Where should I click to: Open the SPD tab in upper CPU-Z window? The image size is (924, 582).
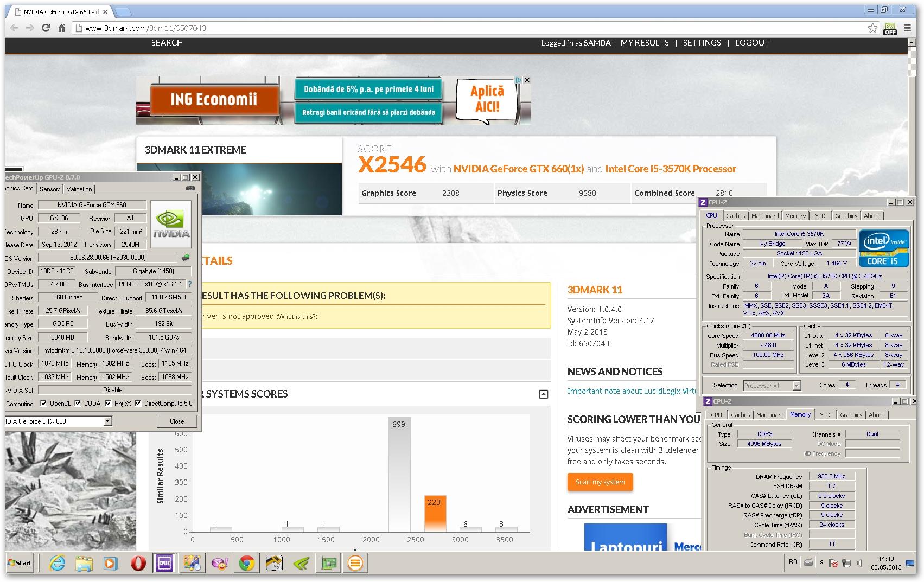(x=820, y=216)
